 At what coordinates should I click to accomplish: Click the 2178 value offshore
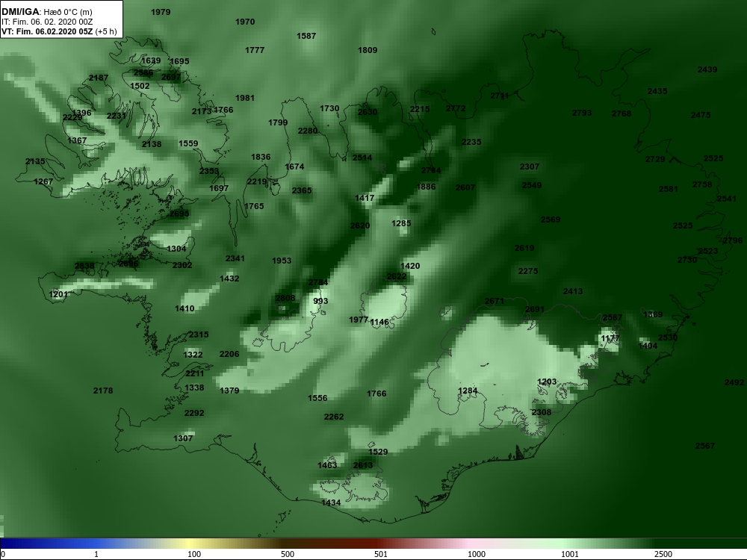point(103,391)
